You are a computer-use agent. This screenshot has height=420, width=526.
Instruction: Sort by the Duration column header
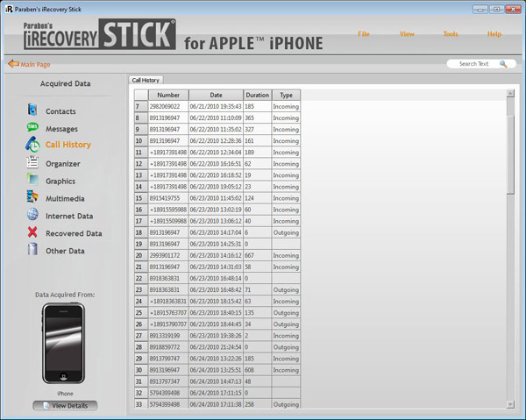coord(257,95)
